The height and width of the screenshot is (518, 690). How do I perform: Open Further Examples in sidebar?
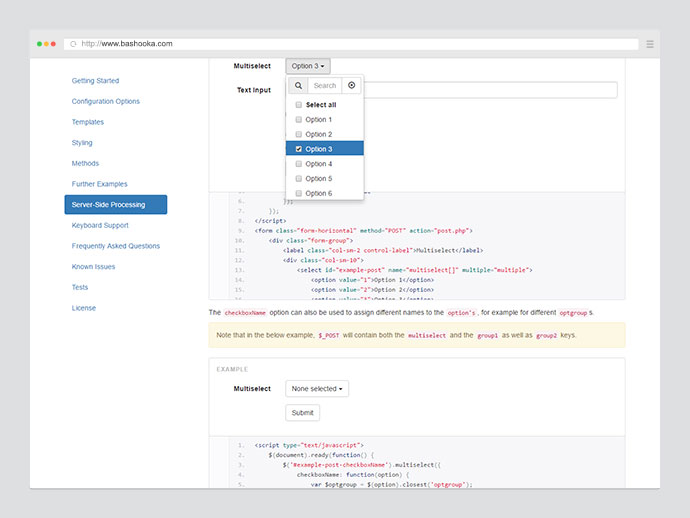(x=99, y=184)
